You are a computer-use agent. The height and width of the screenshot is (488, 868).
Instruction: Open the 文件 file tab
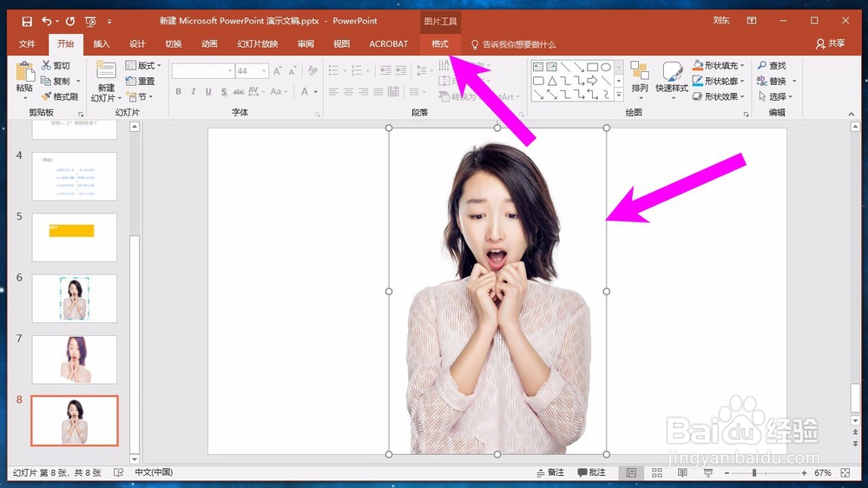(27, 43)
